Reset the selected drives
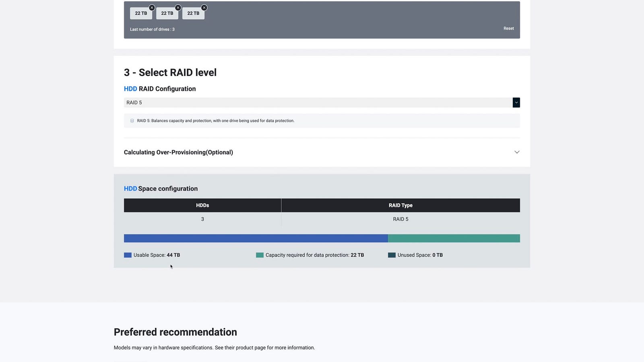The width and height of the screenshot is (644, 362). 508,29
